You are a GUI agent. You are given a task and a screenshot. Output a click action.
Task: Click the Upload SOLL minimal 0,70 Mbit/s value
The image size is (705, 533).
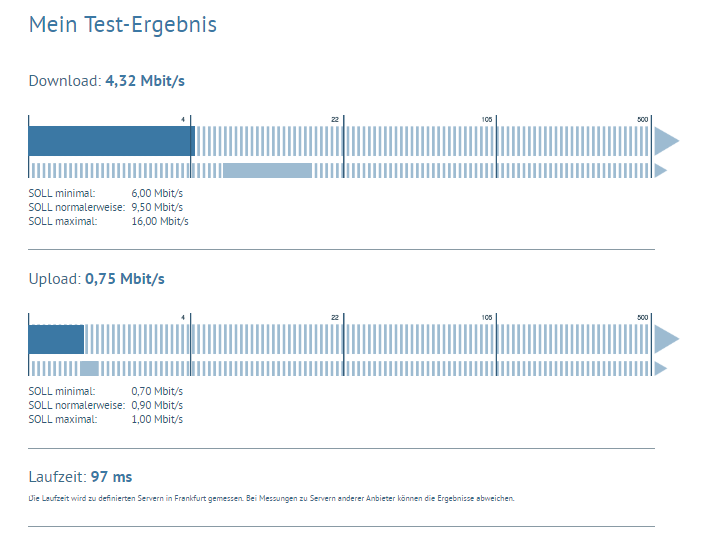pyautogui.click(x=158, y=391)
